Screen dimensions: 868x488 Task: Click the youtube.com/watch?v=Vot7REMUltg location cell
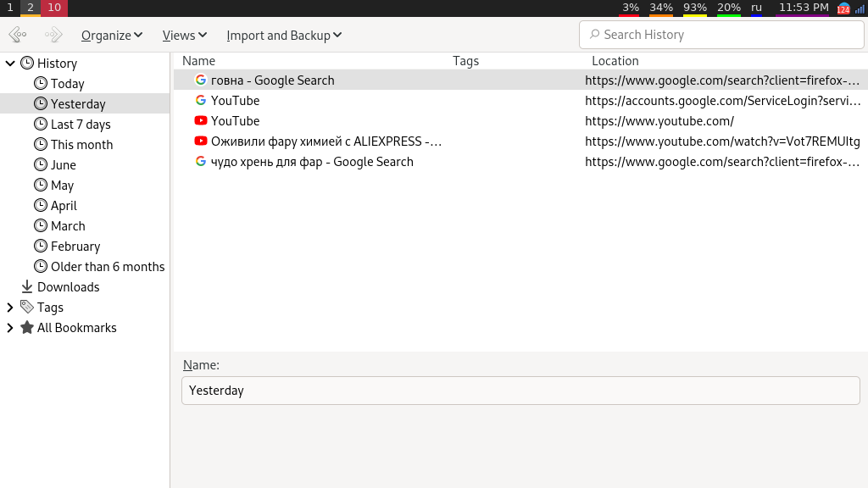click(x=722, y=141)
